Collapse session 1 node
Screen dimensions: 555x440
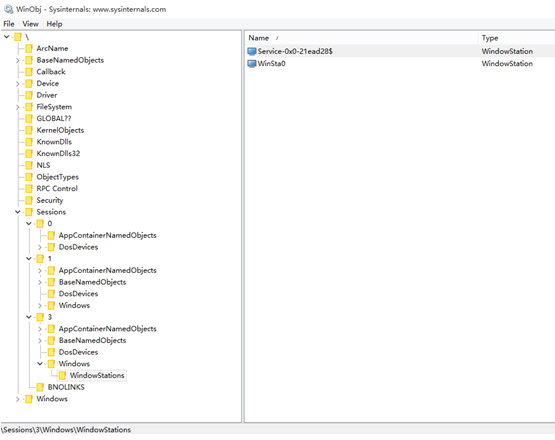[29, 259]
